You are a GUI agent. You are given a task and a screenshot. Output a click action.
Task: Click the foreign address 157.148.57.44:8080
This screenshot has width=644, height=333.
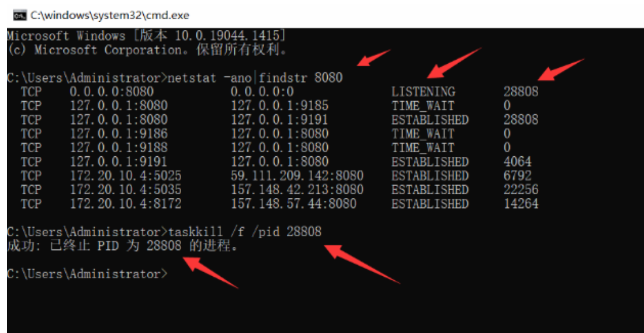[293, 204]
